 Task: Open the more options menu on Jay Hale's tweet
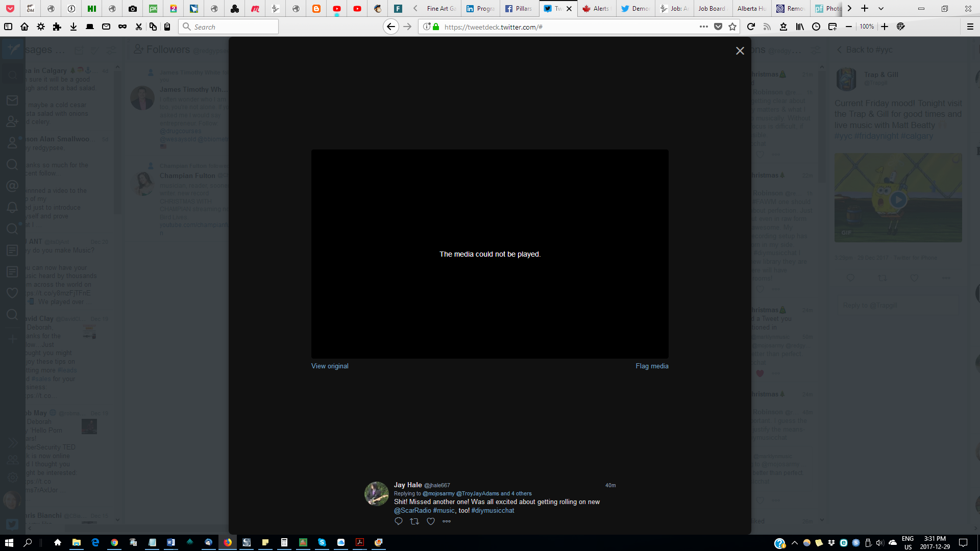447,521
